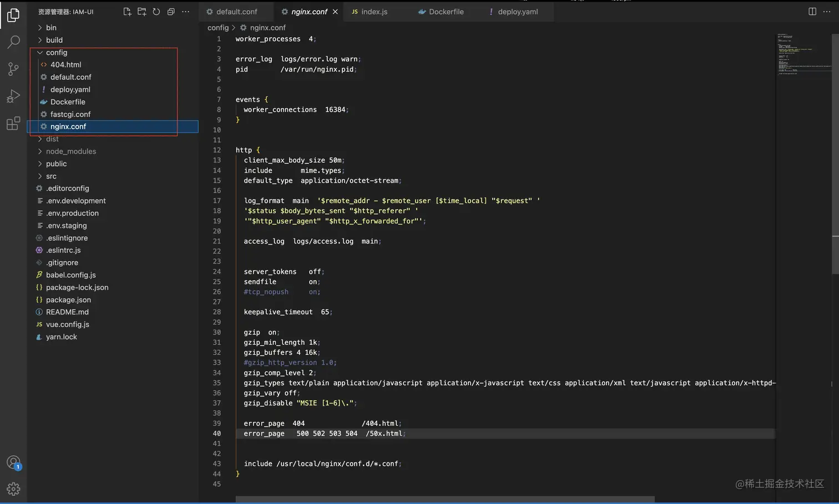Split the editor to the right

(812, 12)
